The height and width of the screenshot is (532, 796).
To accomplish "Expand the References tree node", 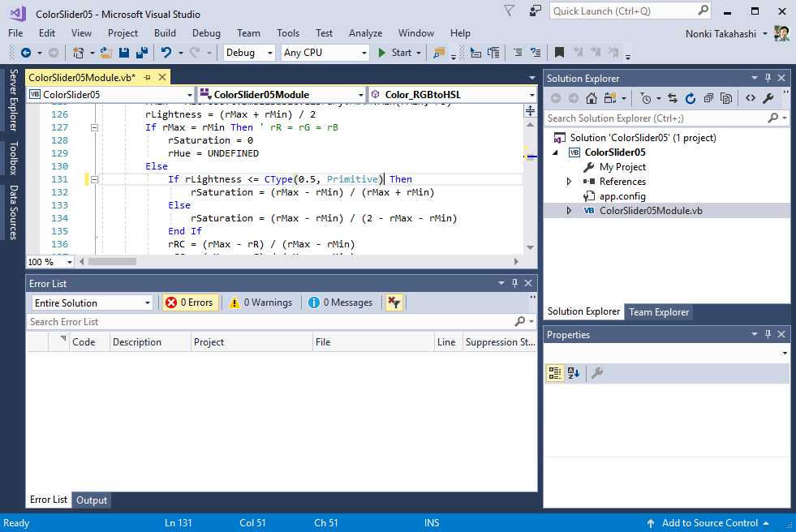I will point(570,182).
